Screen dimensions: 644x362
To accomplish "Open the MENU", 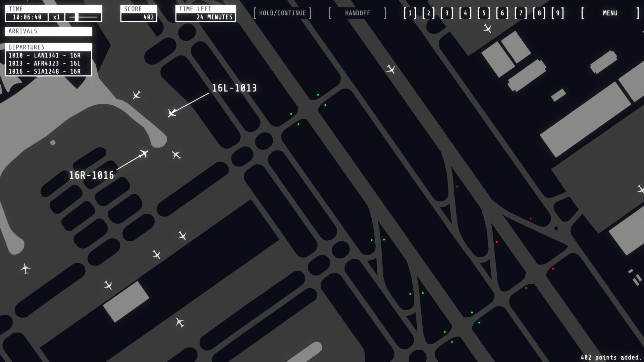I will (610, 13).
